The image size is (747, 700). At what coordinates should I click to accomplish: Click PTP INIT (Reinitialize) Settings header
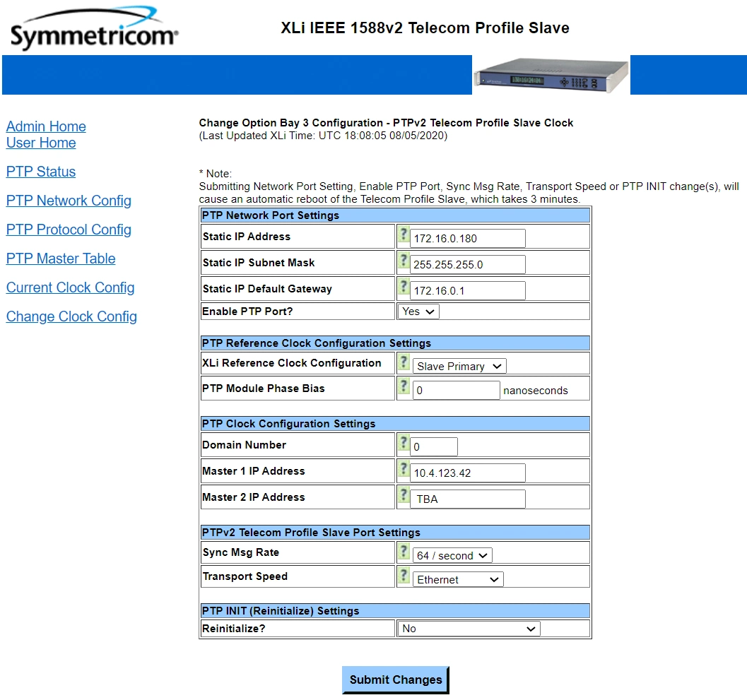tap(396, 611)
